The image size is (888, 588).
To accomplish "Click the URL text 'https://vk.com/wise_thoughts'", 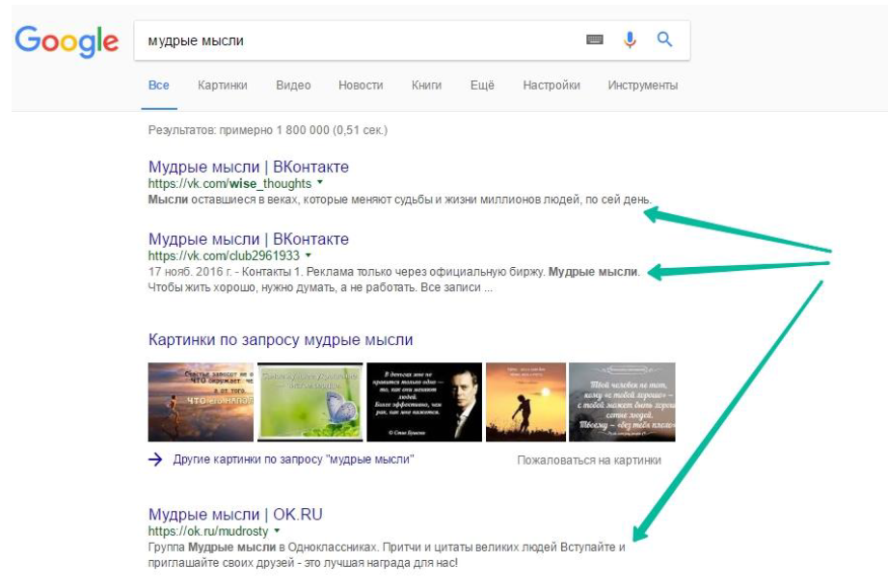I will [x=229, y=183].
